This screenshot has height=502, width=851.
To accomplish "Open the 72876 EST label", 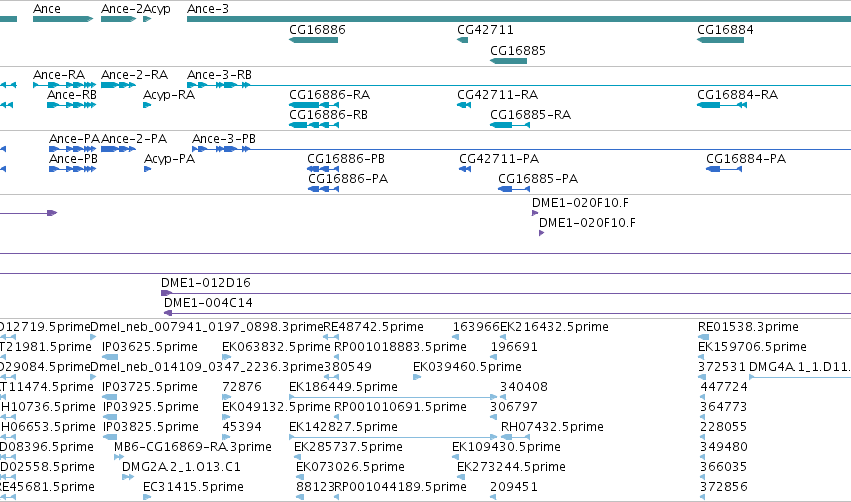I will (x=242, y=387).
